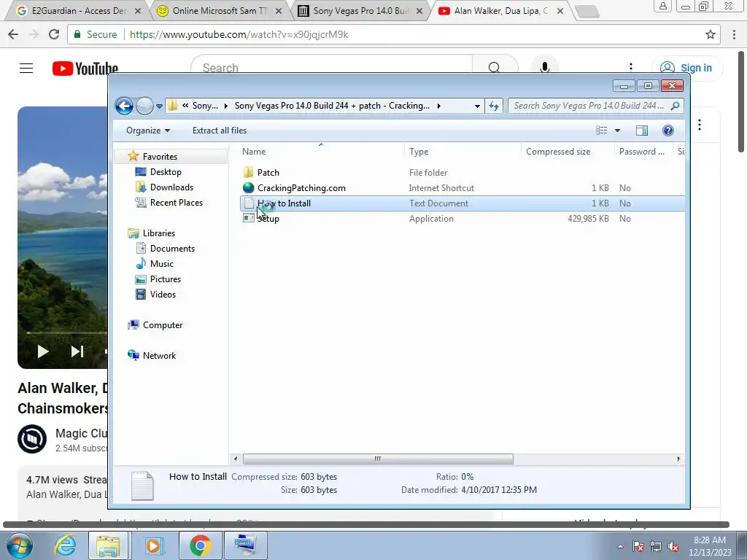747x560 pixels.
Task: Switch to Sony Vegas Pro 14.0 browser tab
Action: 360,10
